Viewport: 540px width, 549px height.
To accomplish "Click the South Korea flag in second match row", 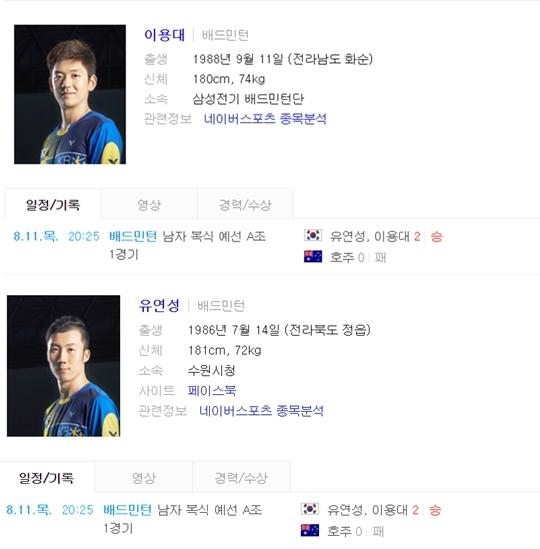I will [310, 509].
